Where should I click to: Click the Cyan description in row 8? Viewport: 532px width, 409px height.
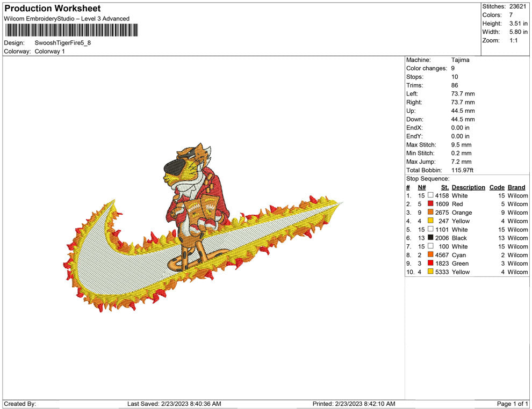(x=459, y=255)
